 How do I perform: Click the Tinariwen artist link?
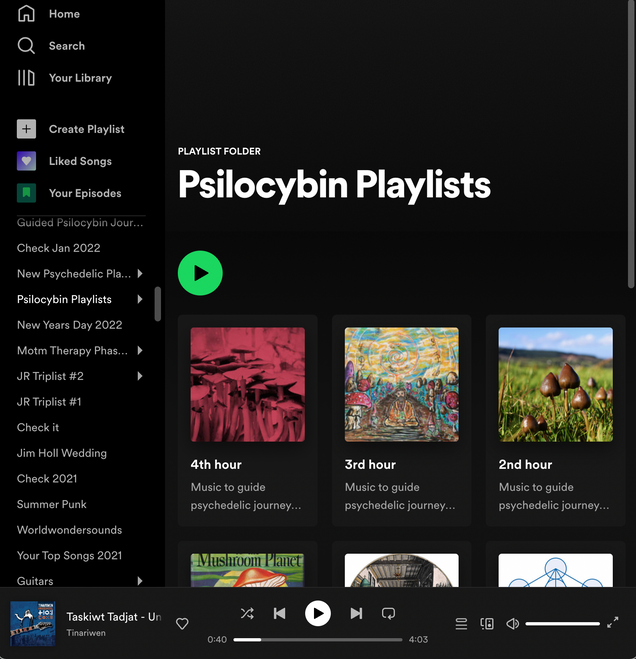(86, 633)
